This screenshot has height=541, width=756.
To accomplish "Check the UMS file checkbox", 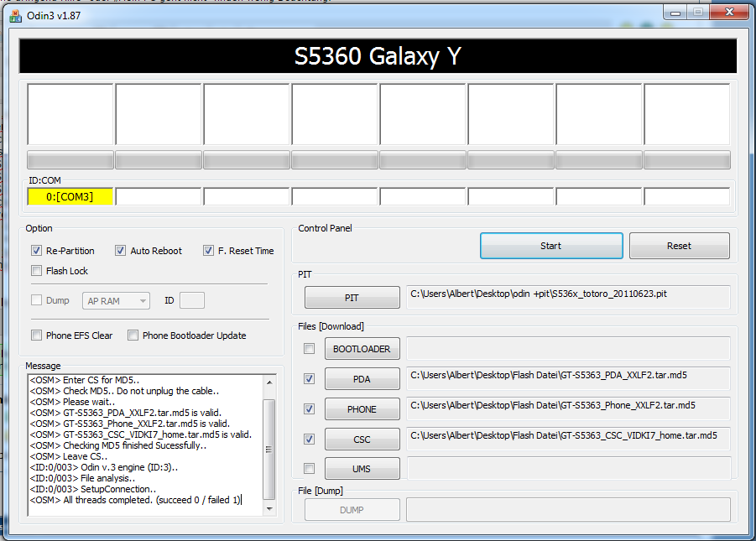I will [x=309, y=468].
